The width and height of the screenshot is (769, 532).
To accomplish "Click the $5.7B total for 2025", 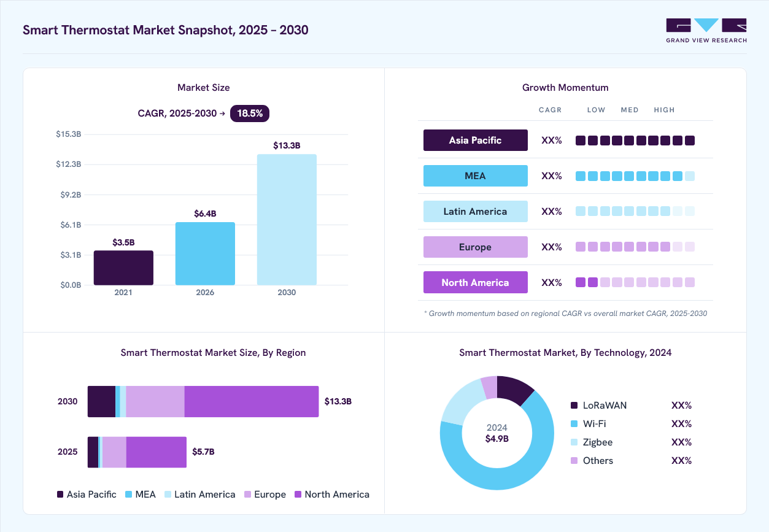I will [203, 452].
